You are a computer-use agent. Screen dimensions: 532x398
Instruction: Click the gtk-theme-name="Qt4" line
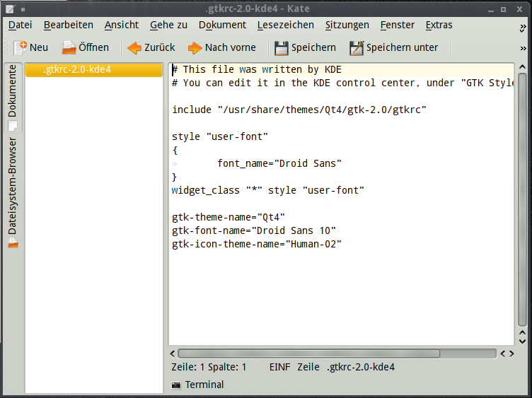[229, 217]
